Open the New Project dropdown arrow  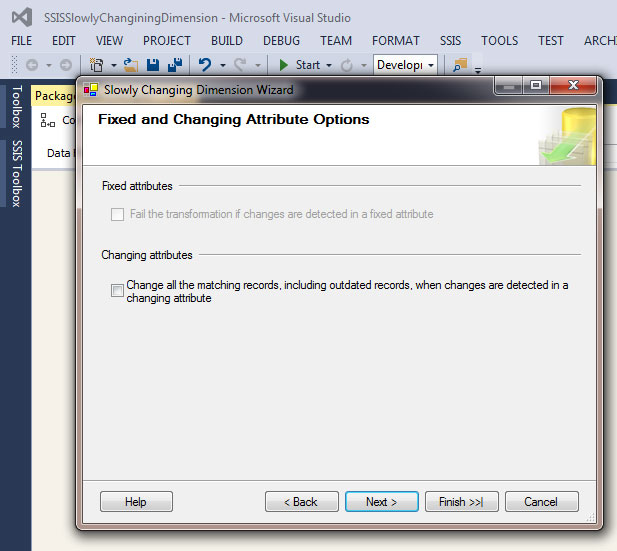[x=114, y=65]
